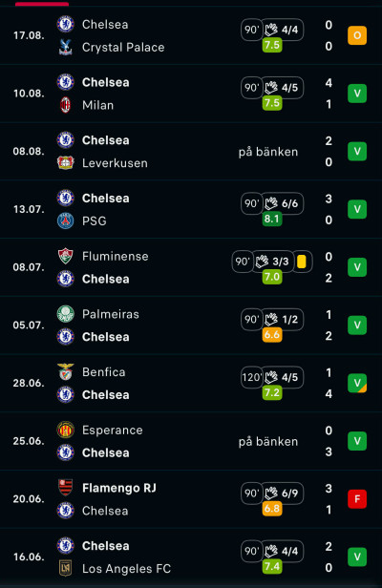Click the PSG club crest
382x588 pixels.
(65, 220)
